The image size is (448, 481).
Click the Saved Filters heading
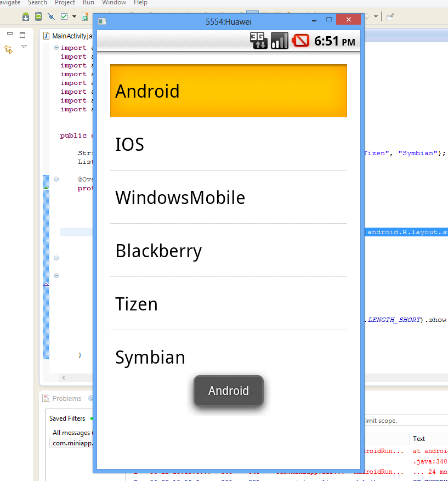click(x=67, y=418)
